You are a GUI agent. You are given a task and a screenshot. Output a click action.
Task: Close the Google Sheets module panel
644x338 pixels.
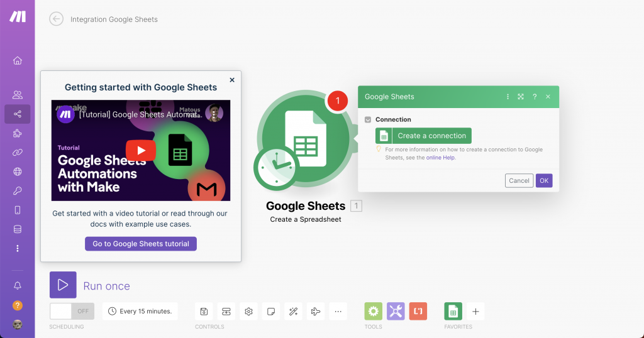pyautogui.click(x=548, y=97)
